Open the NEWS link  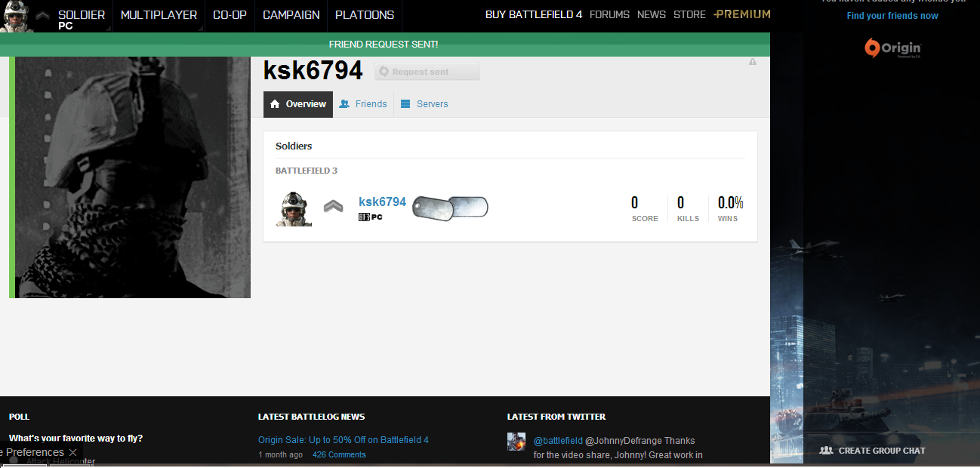[x=652, y=14]
